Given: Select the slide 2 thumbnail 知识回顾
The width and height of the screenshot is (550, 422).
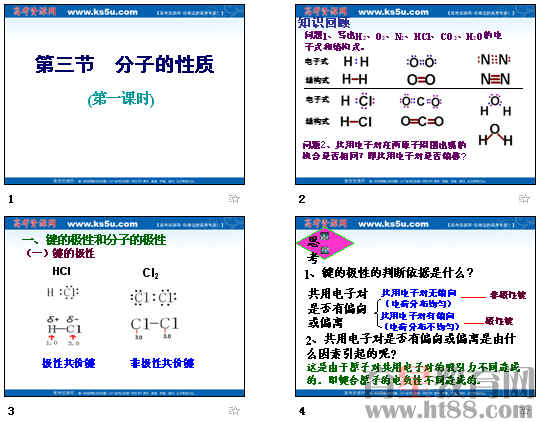Looking at the screenshot, I should 415,95.
